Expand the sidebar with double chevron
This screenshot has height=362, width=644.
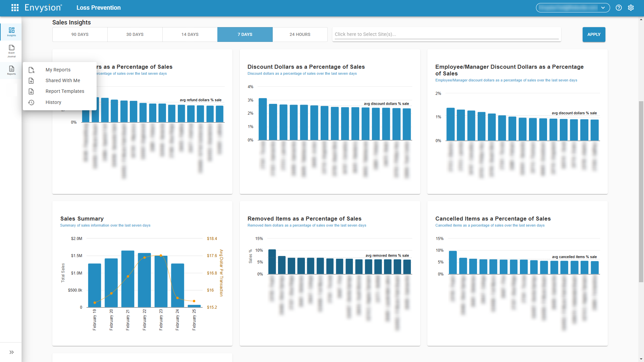click(11, 352)
